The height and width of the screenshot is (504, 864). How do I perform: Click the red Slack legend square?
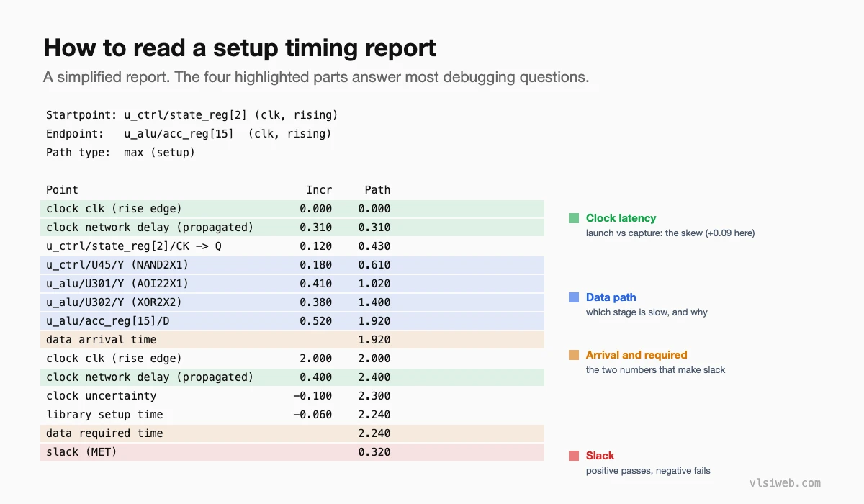(574, 456)
